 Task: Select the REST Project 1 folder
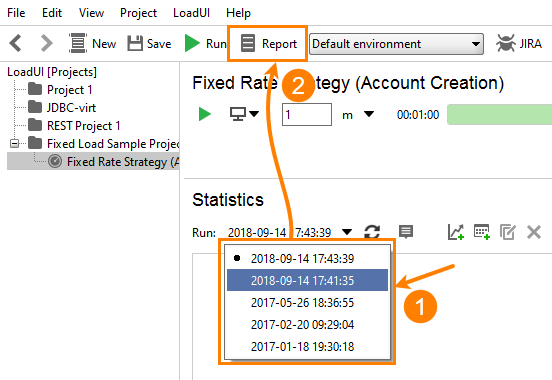(74, 125)
